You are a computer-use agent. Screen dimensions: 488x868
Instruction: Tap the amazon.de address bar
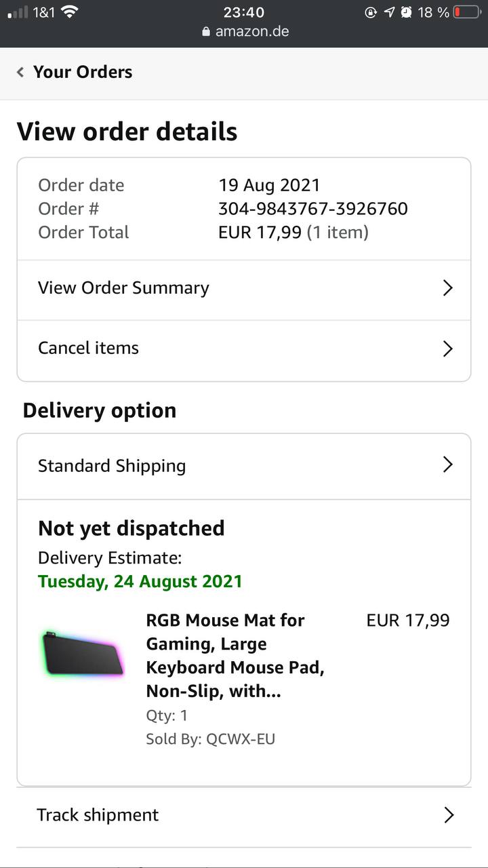point(252,32)
